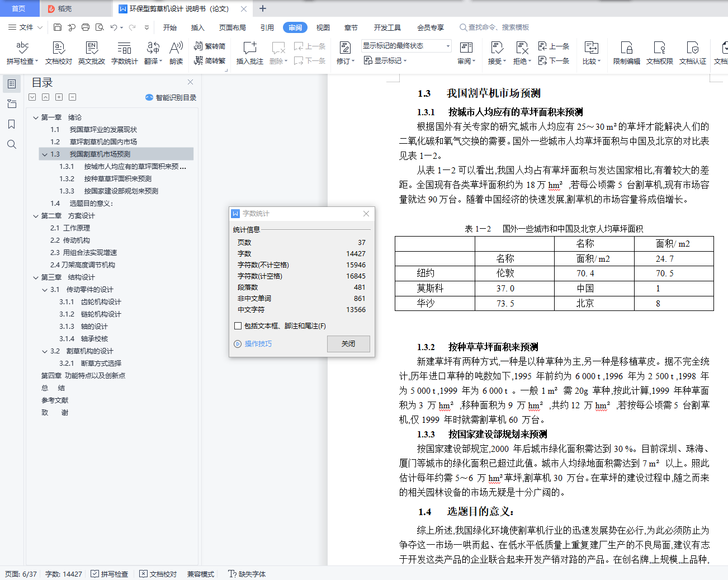
Task: Click the up-arrow icon in 目录 panel toolbar
Action: coord(45,97)
